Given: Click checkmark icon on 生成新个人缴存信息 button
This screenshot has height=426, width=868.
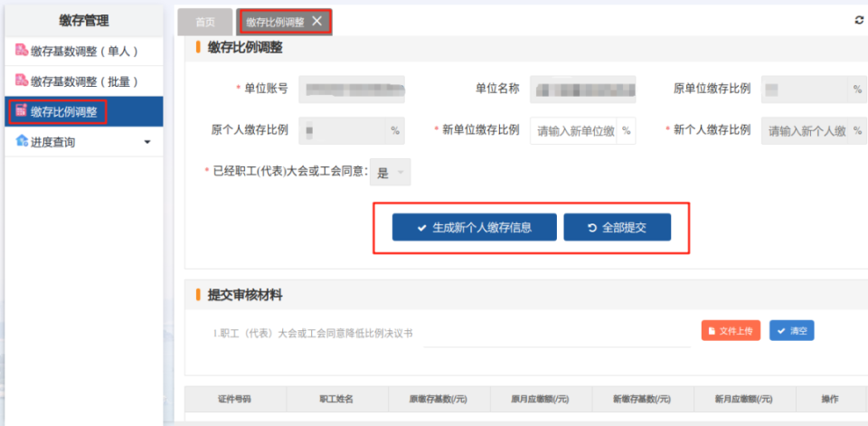Looking at the screenshot, I should point(422,228).
